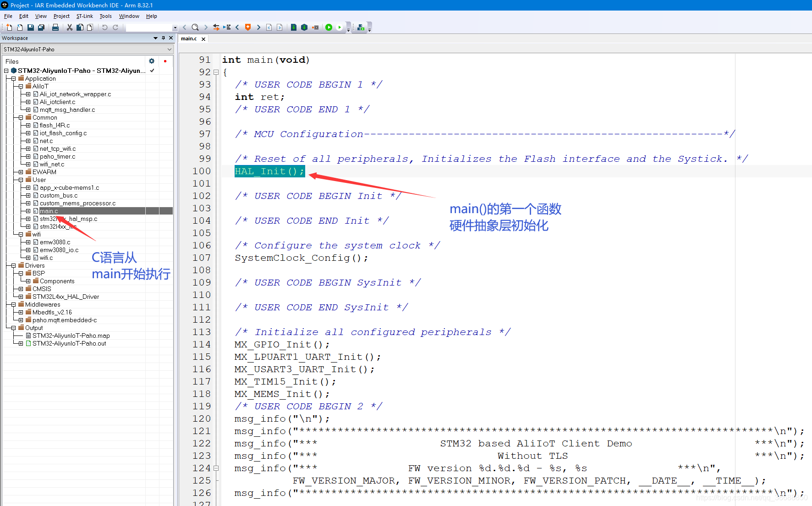Click the New Document toolbar icon
This screenshot has width=812, height=506.
9,27
